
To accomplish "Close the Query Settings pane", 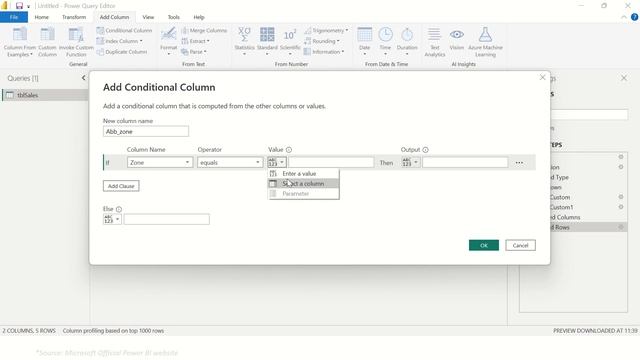I will point(624,78).
